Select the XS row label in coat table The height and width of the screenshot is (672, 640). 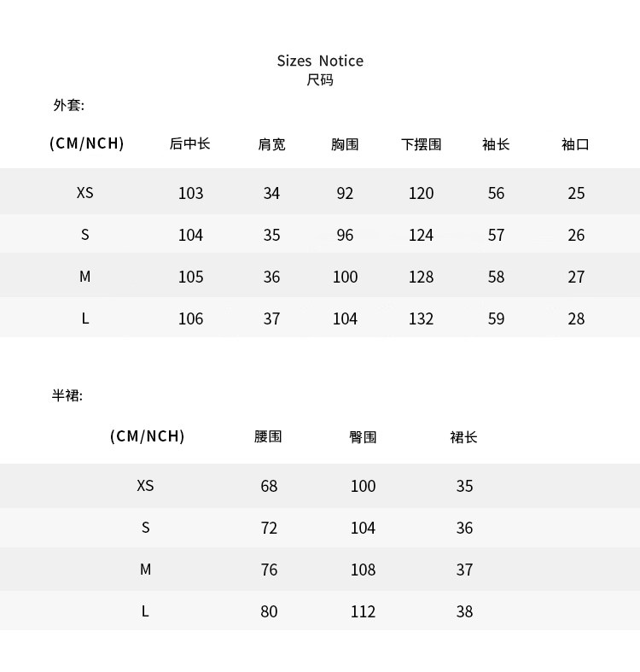pyautogui.click(x=84, y=193)
